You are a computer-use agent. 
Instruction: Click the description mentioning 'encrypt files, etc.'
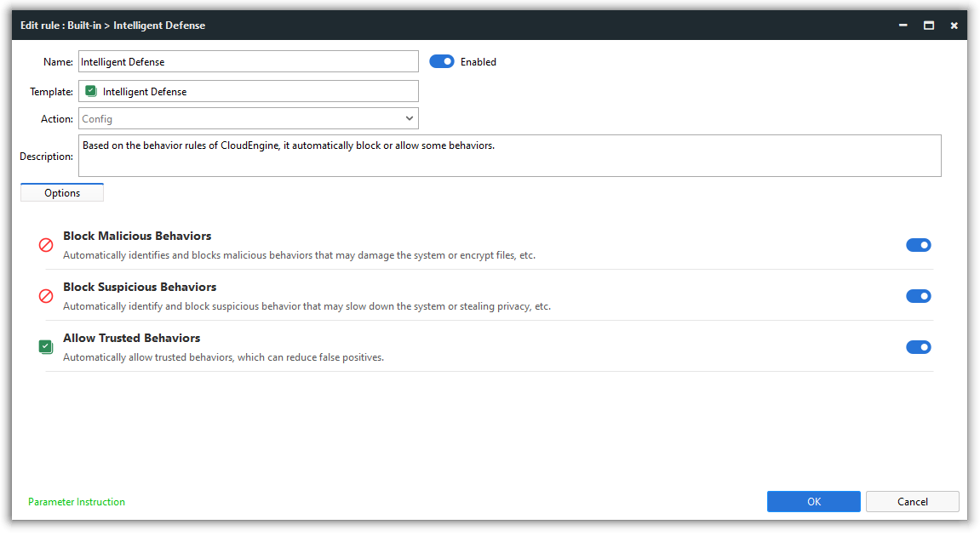[x=299, y=255]
